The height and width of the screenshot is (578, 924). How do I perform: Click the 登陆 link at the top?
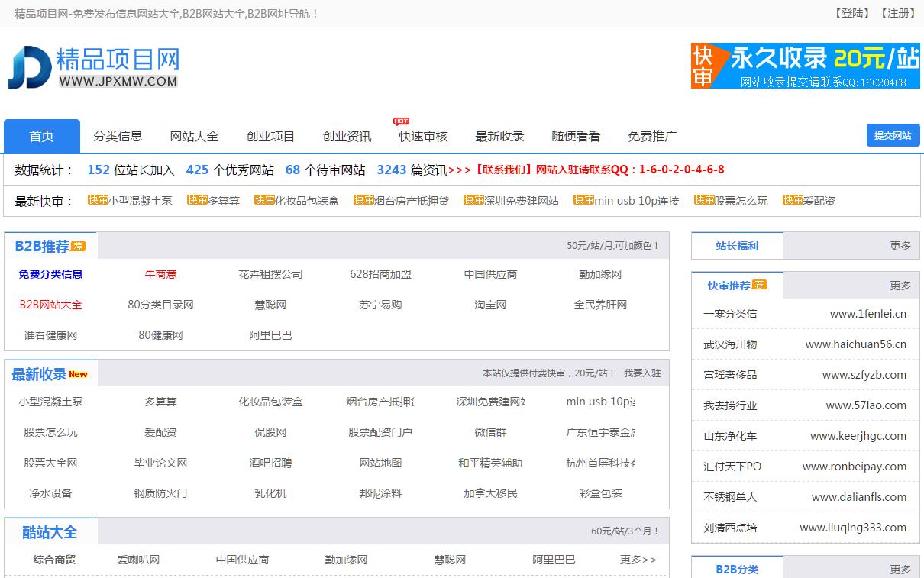pyautogui.click(x=851, y=13)
